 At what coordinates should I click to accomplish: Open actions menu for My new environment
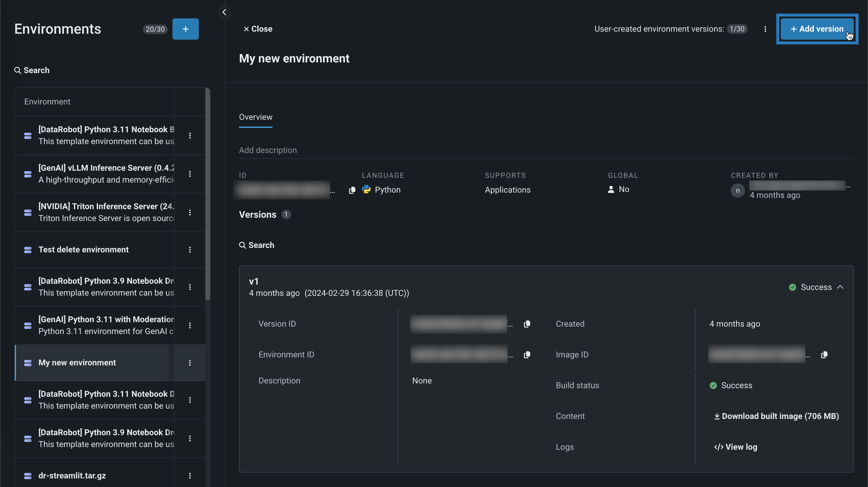click(x=190, y=363)
